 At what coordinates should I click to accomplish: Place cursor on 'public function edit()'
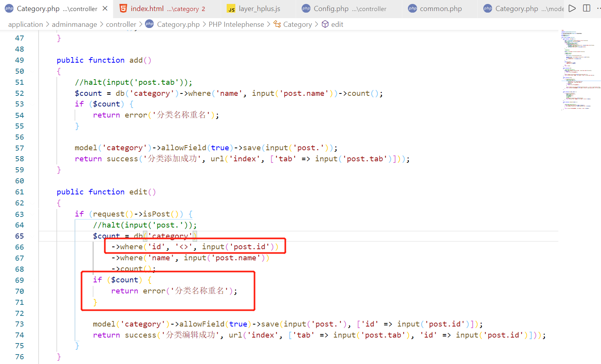(106, 192)
